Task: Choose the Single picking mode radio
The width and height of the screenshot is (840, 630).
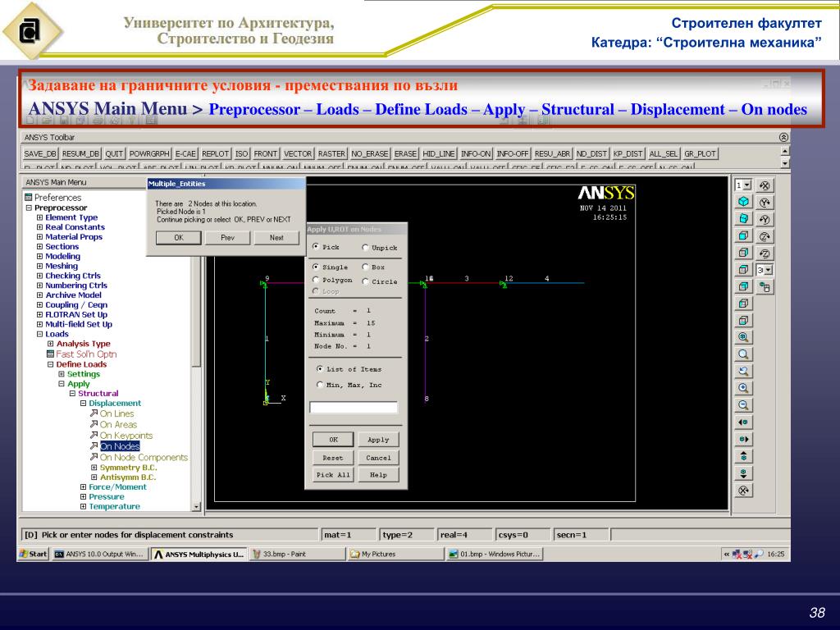Action: (x=316, y=267)
